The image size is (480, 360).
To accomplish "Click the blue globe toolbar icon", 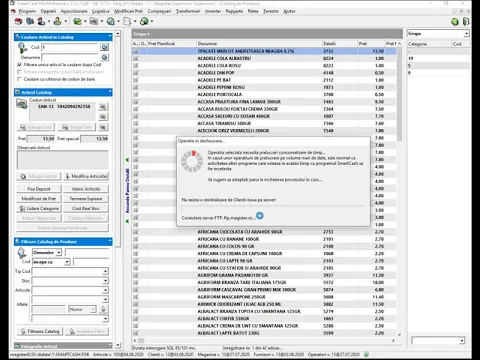I will pyautogui.click(x=110, y=22).
